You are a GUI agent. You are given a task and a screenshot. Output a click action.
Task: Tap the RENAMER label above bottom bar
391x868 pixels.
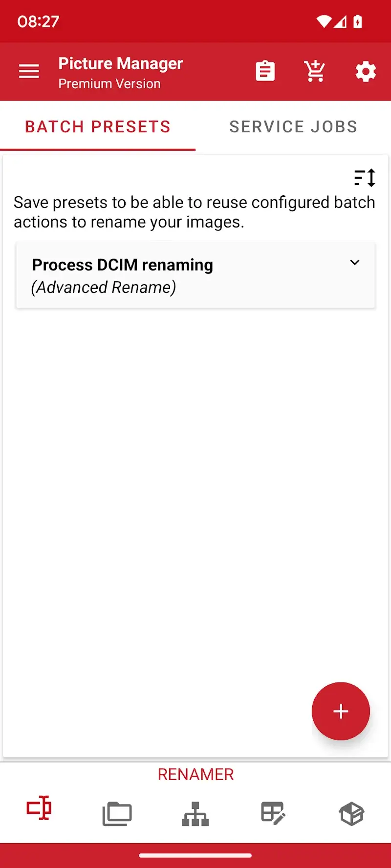pyautogui.click(x=195, y=774)
